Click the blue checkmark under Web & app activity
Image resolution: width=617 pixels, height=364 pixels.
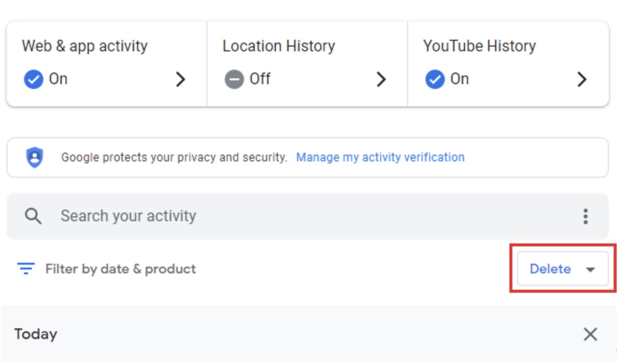(34, 79)
